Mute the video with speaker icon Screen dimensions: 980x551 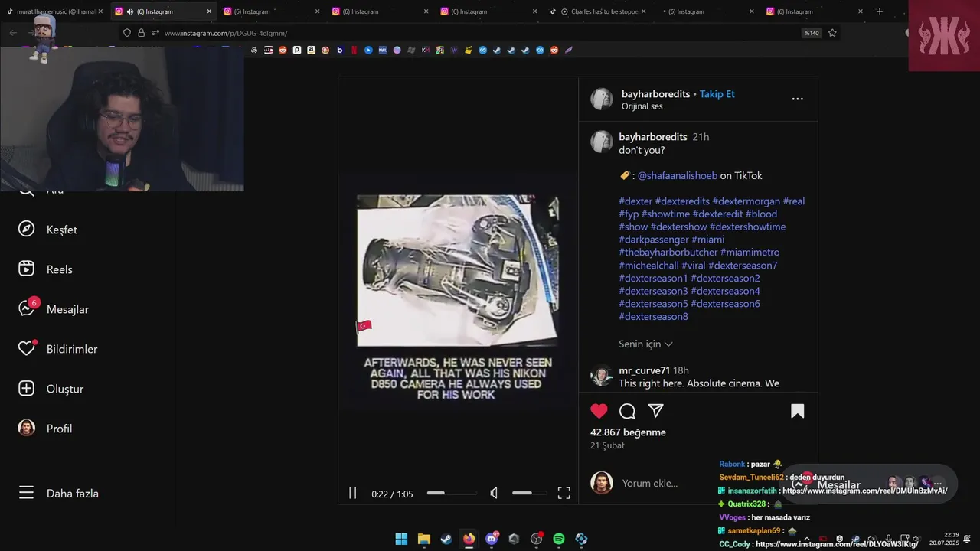494,494
